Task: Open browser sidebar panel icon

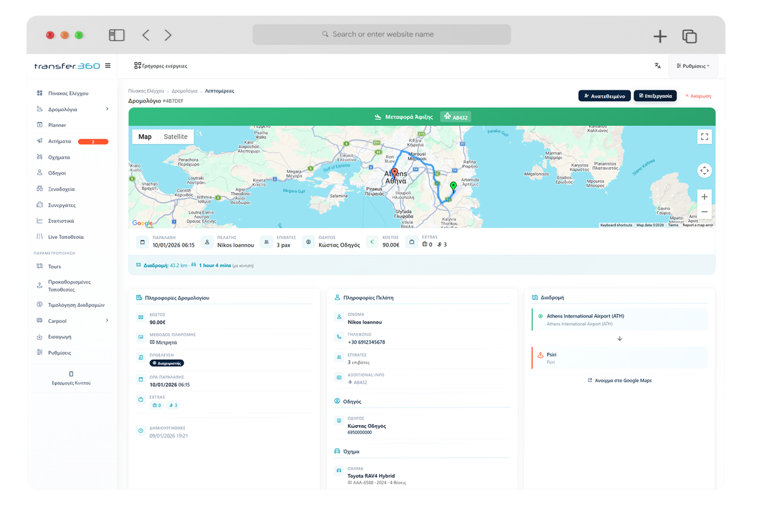Action: [116, 36]
